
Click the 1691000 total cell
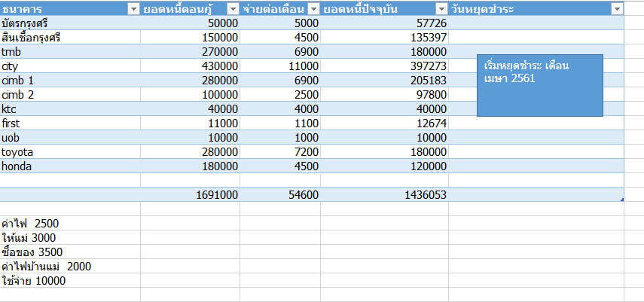[x=190, y=195]
